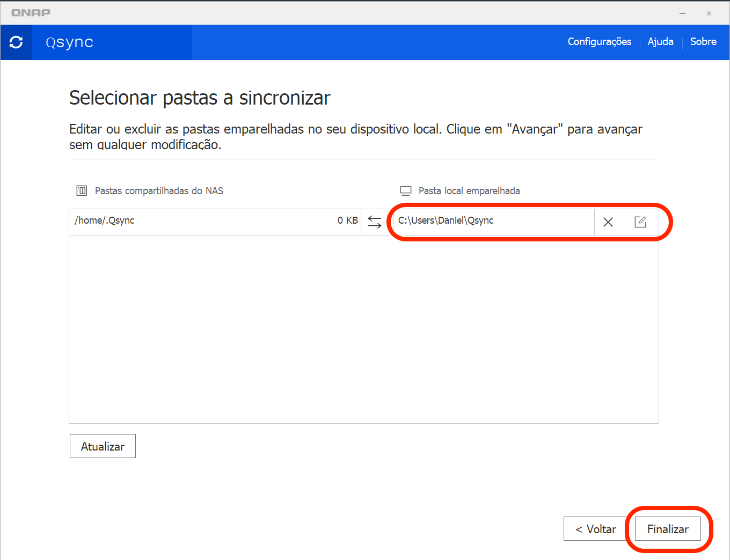The height and width of the screenshot is (560, 730).
Task: Go back with the Voltar button
Action: click(x=595, y=529)
